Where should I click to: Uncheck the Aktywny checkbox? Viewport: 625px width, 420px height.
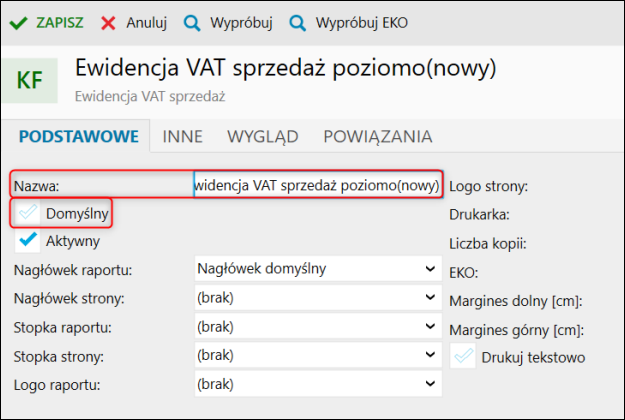(x=28, y=240)
